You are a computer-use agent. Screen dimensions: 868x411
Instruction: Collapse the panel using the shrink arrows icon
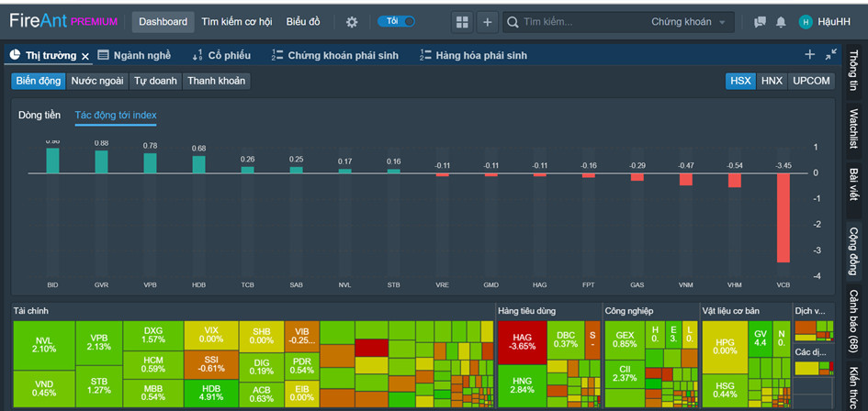click(x=830, y=55)
